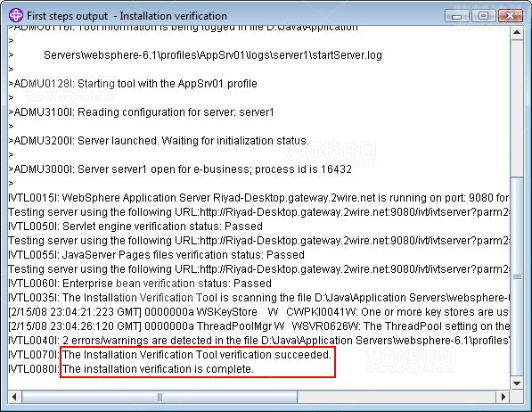Image resolution: width=532 pixels, height=412 pixels.
Task: Click the WSKeyStore CWPKI0041W warning line
Action: [x=258, y=312]
